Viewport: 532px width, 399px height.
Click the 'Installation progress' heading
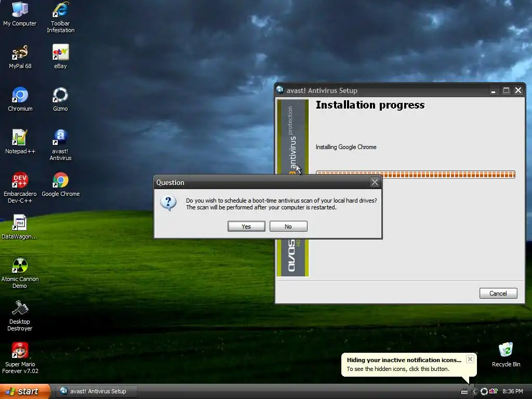click(370, 105)
